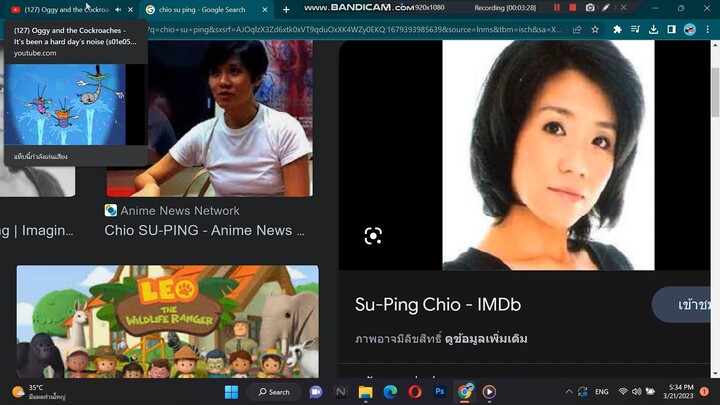Open File Explorer from the taskbar
This screenshot has width=720, height=405.
coord(366,392)
